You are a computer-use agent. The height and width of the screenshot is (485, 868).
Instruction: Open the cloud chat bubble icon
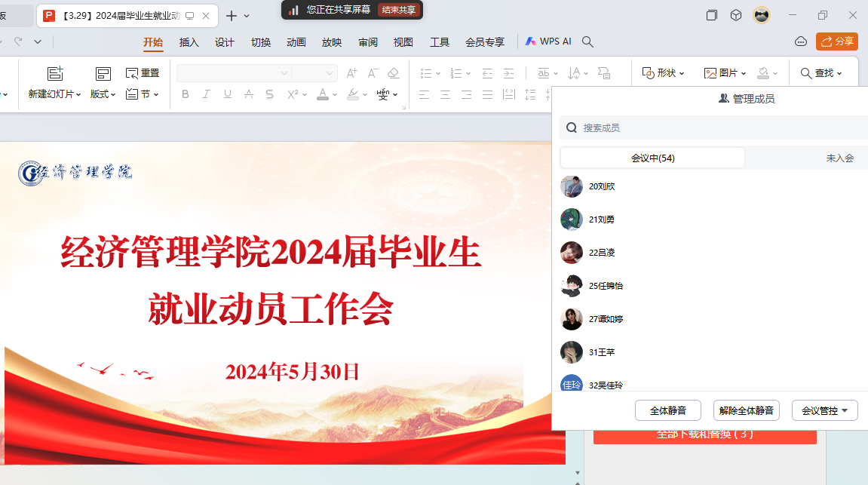tap(800, 41)
